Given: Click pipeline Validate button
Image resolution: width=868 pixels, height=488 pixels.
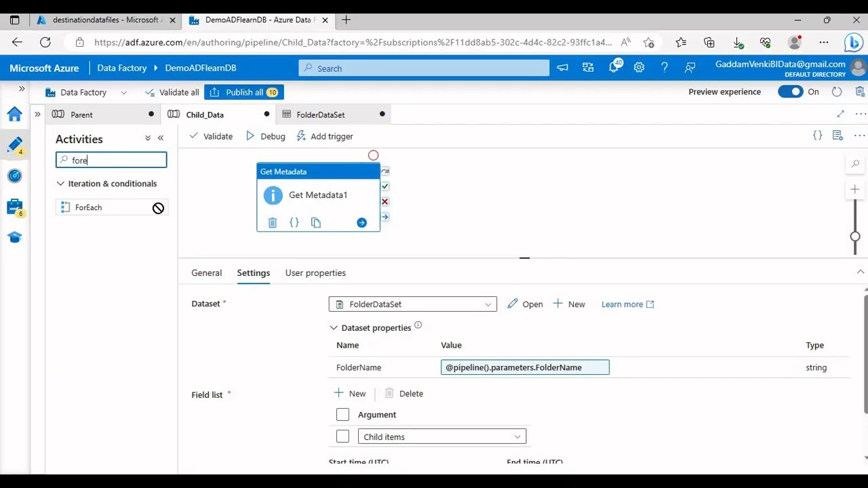Looking at the screenshot, I should click(211, 136).
